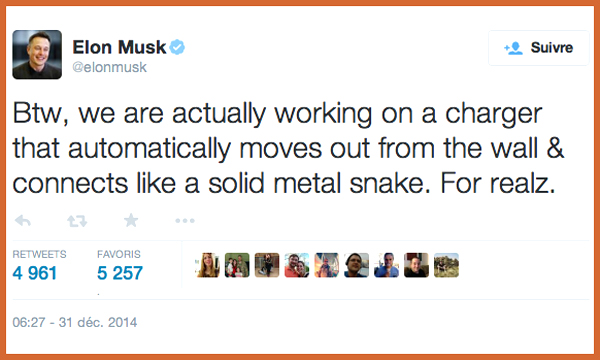This screenshot has height=360, width=600.
Task: Open Elon Musk's profile picture
Action: (37, 55)
